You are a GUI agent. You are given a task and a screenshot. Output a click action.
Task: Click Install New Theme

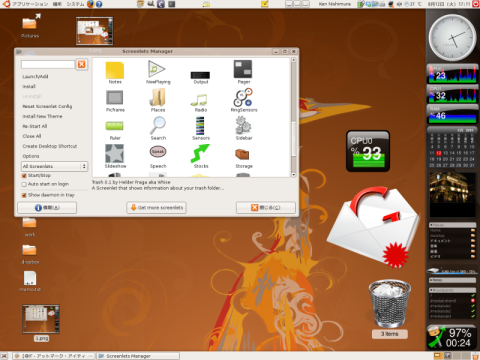(42, 116)
